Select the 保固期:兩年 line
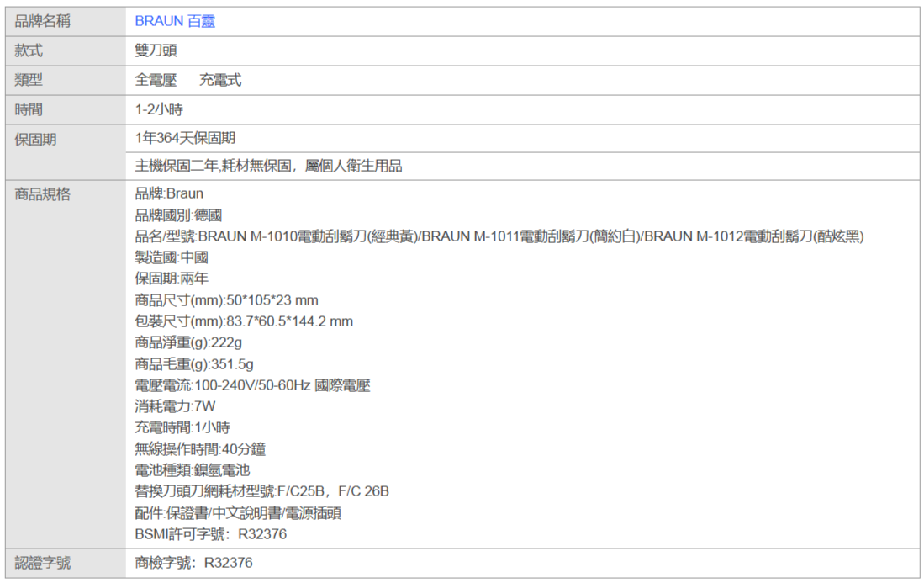Screen dimensions: 924x583 click(x=172, y=278)
